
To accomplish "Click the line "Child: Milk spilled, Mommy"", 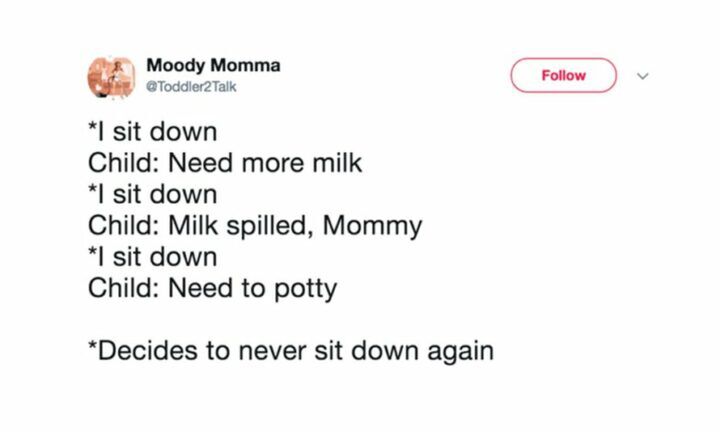I will [255, 226].
